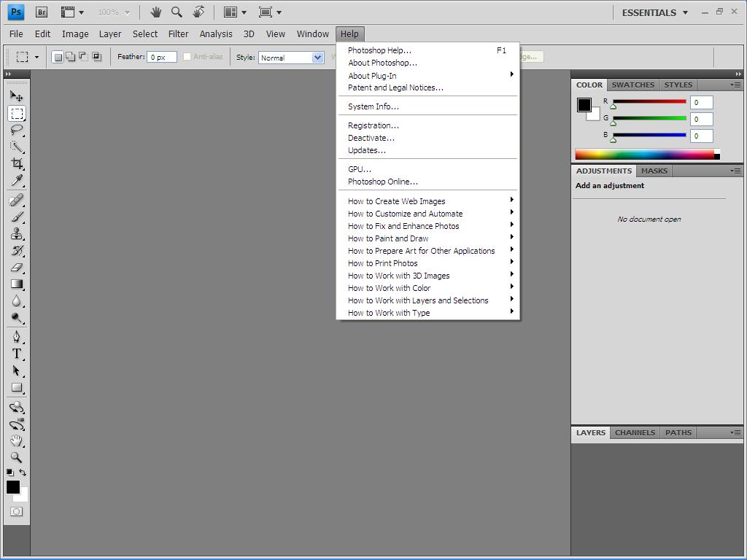Open the Filter menu

coord(178,34)
